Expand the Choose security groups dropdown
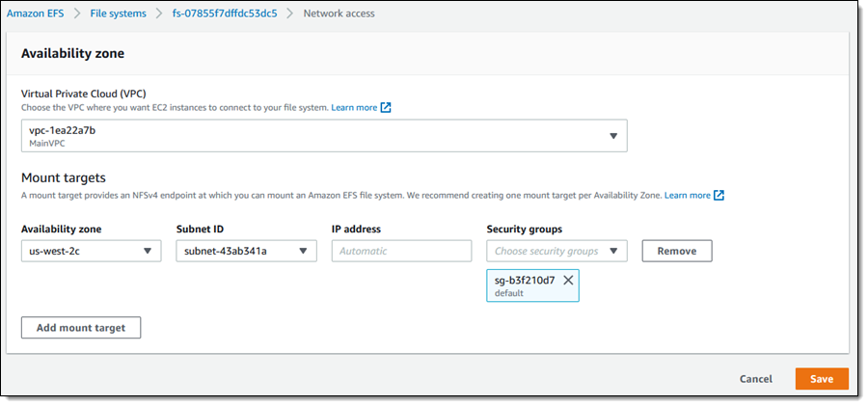Screen dimensions: 868x406 [556, 252]
